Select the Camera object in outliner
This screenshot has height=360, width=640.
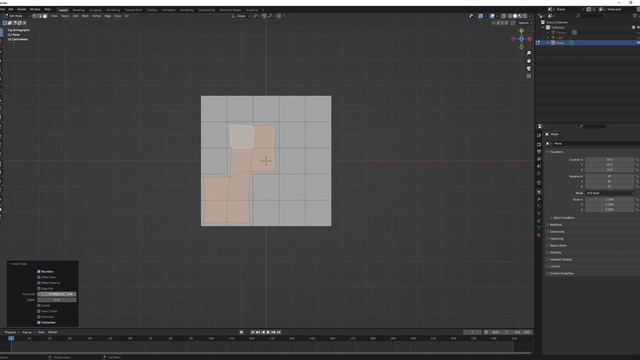pyautogui.click(x=562, y=33)
